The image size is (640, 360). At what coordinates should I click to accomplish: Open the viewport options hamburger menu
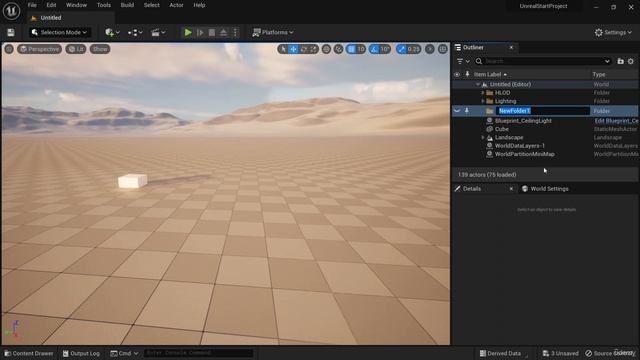pos(9,49)
